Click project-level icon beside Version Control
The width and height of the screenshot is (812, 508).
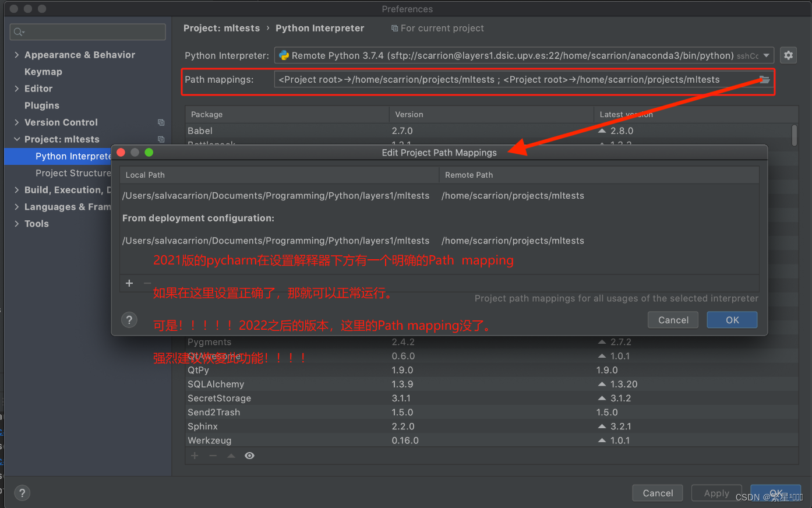coord(161,122)
